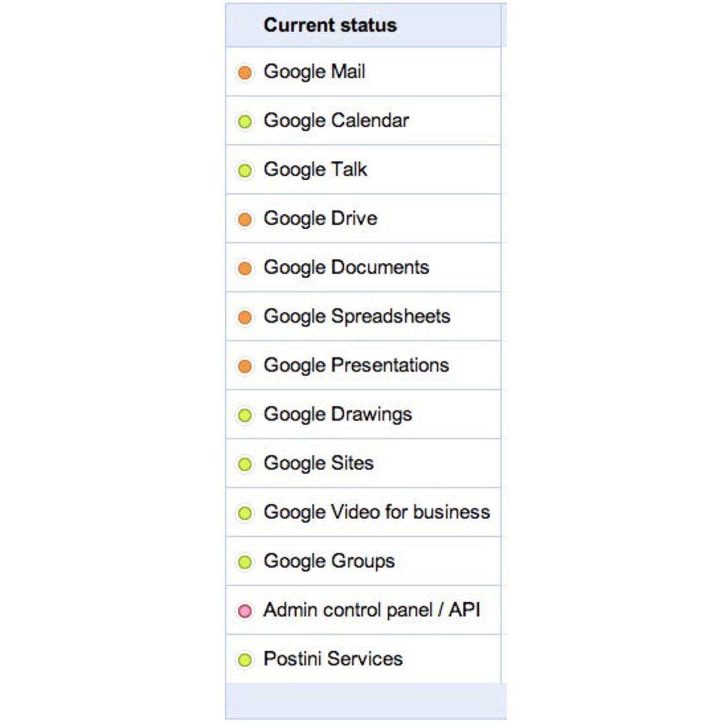Click the status dot for Google Video for business
Image resolution: width=728 pixels, height=725 pixels.
click(x=245, y=512)
